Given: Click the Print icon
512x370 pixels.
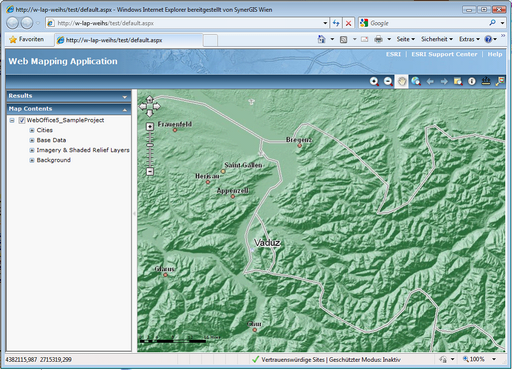Looking at the screenshot, I should [378, 39].
